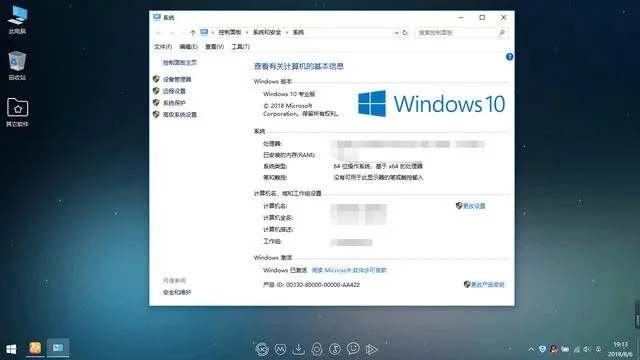Open the blue shield icon in the system tray

pos(542,349)
